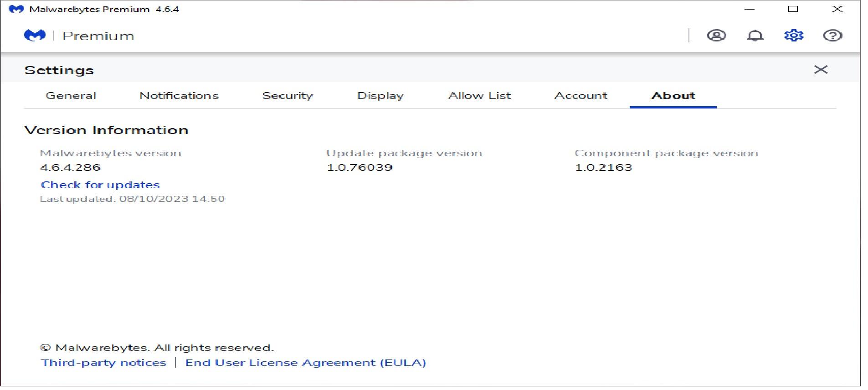Click the Malwarebytes version label
The height and width of the screenshot is (390, 868).
pos(110,153)
